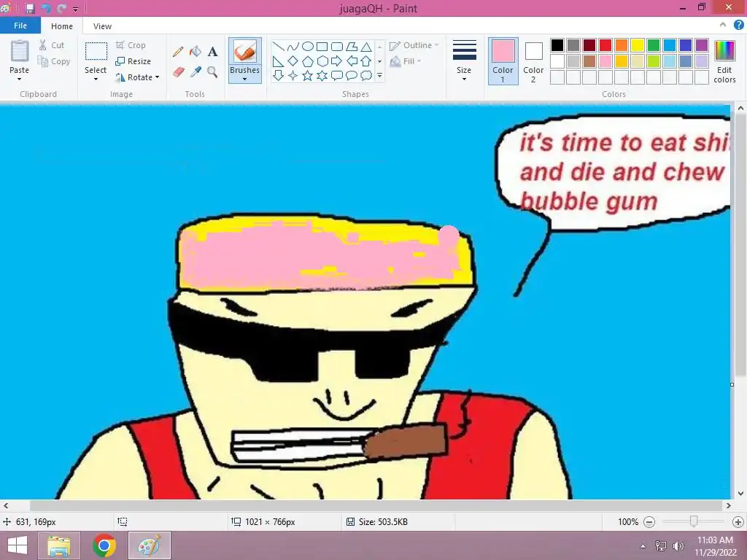Screen dimensions: 747x560
Task: Open the File menu
Action: pos(20,26)
